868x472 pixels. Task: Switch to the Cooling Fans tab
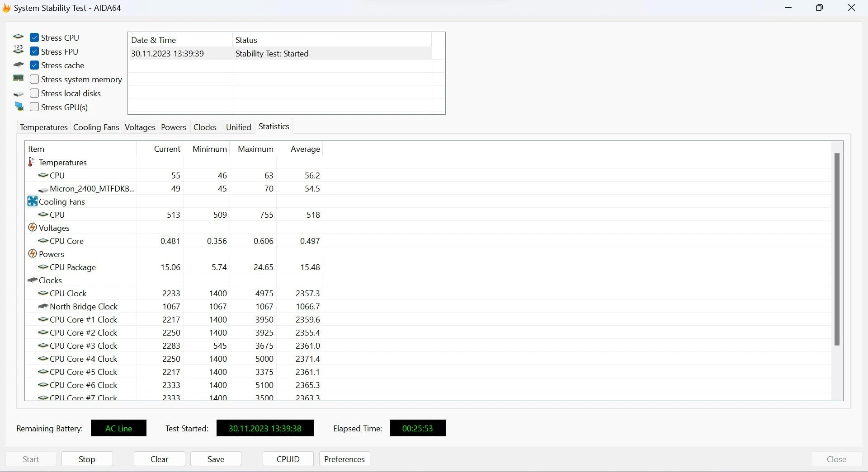tap(96, 127)
